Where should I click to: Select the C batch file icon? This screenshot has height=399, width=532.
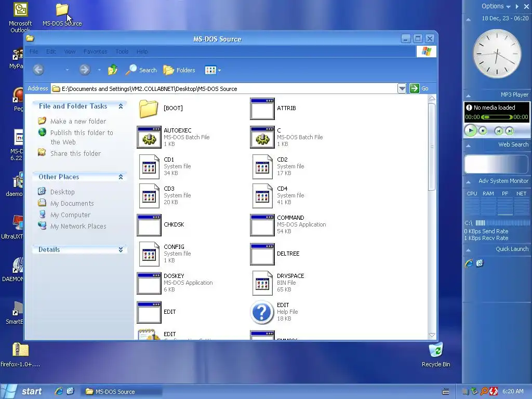[x=262, y=137]
